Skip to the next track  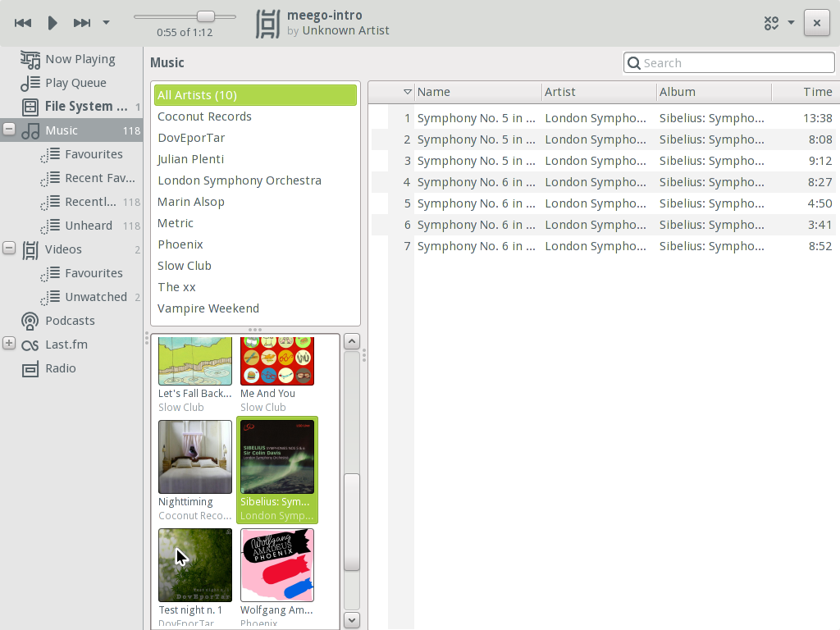pos(82,22)
